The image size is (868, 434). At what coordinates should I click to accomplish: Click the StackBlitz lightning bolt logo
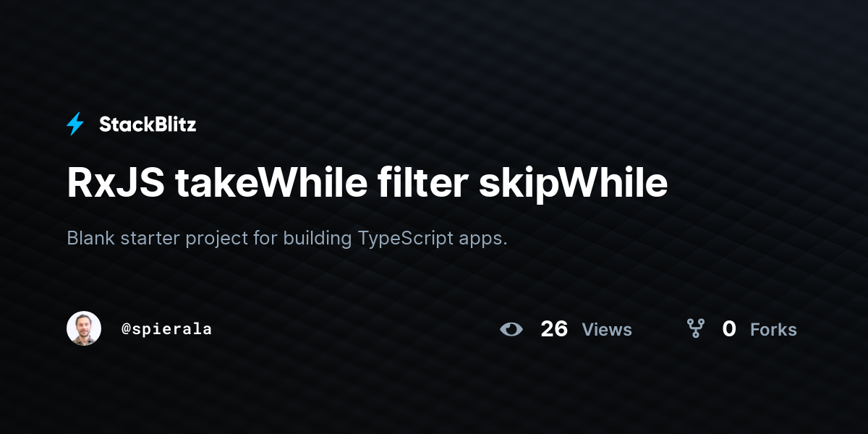[x=75, y=124]
